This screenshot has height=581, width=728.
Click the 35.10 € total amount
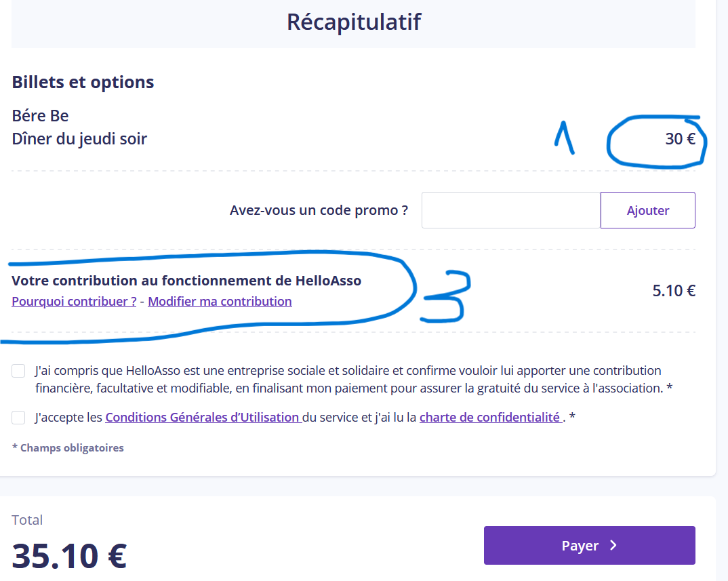[x=69, y=556]
